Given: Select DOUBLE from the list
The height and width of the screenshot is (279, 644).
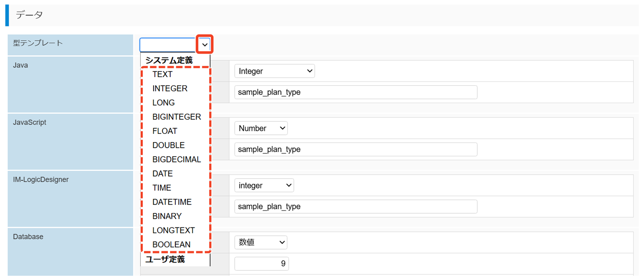Looking at the screenshot, I should (168, 145).
